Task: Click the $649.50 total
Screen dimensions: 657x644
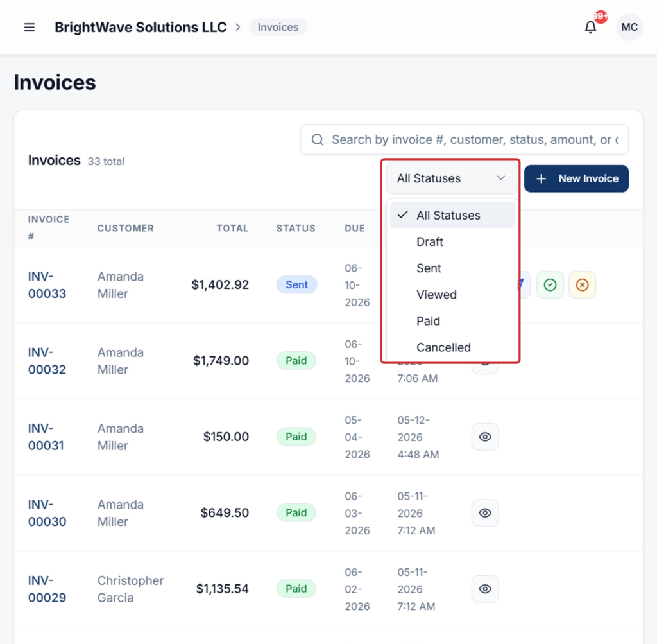Action: pyautogui.click(x=225, y=512)
